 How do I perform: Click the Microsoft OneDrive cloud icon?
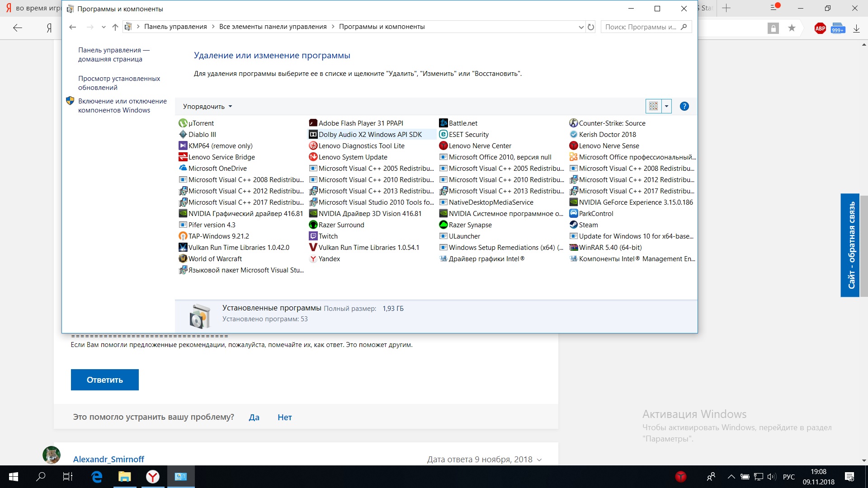[x=183, y=168]
